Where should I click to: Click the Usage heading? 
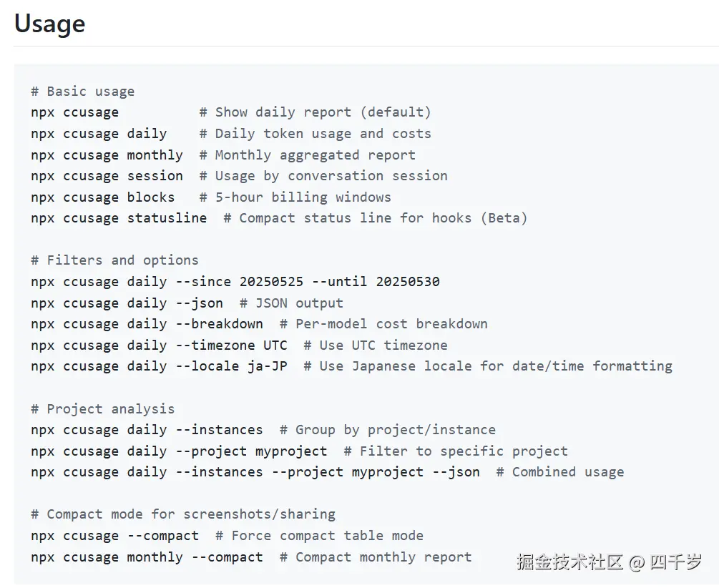(49, 24)
